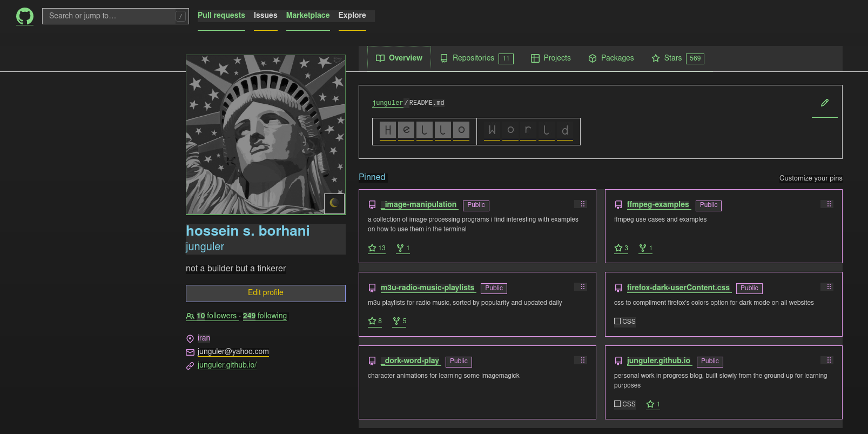
Task: Open the junguler.github.io/ website link
Action: coord(227,365)
